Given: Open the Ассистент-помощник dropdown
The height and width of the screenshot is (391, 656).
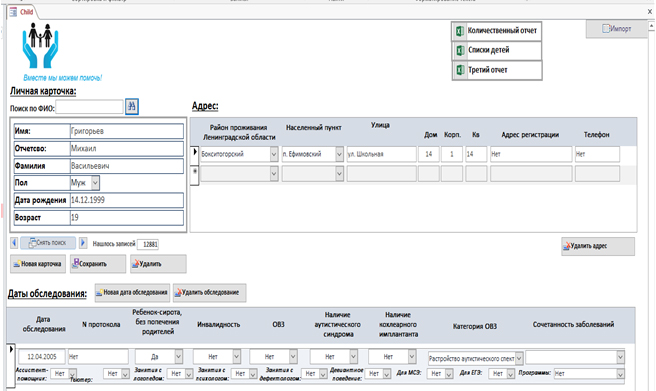Looking at the screenshot, I should tap(72, 373).
